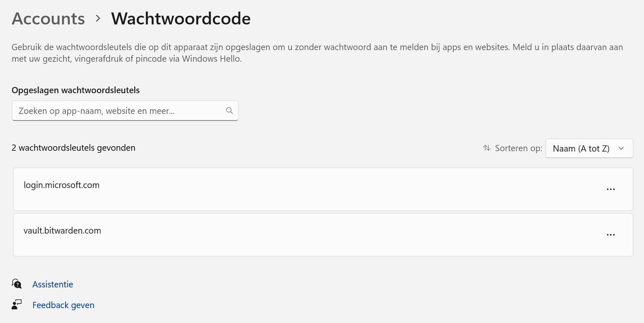Screen dimensions: 644x323
Task: Click the Sorteren op label
Action: [x=518, y=148]
